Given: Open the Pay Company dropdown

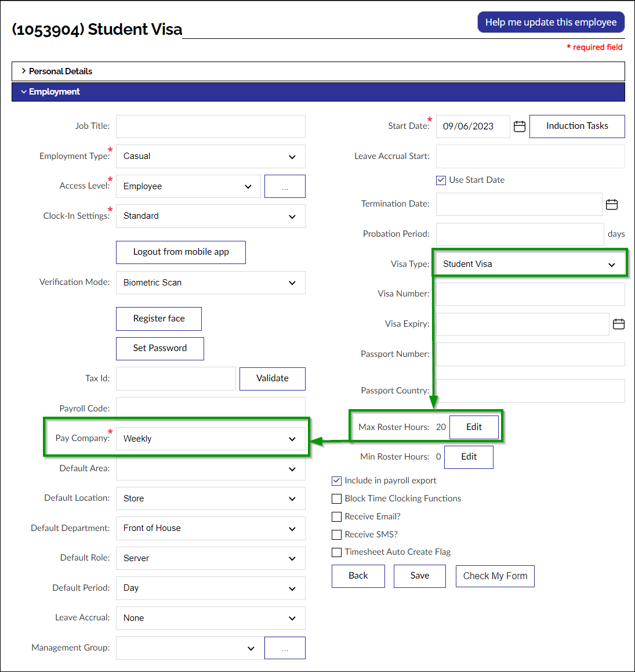Looking at the screenshot, I should tap(211, 439).
